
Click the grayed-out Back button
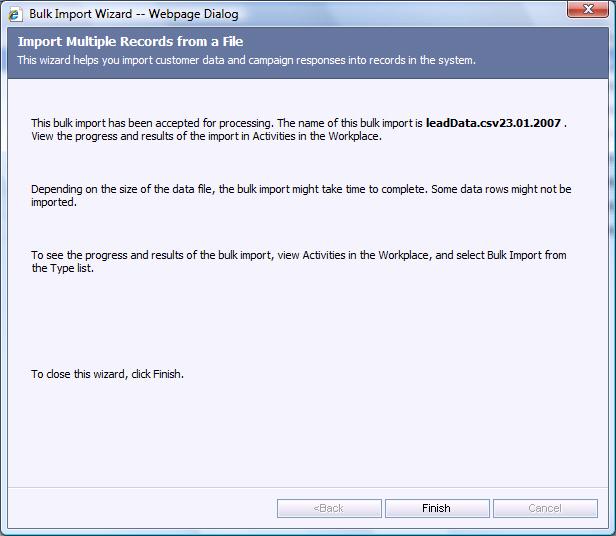coord(328,508)
